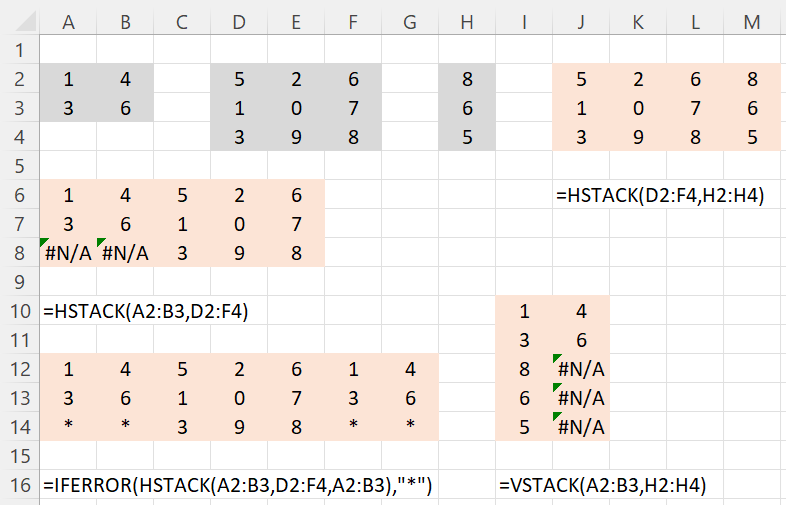Viewport: 786px width, 505px height.
Task: Select cell E3 containing 0
Action: click(296, 108)
